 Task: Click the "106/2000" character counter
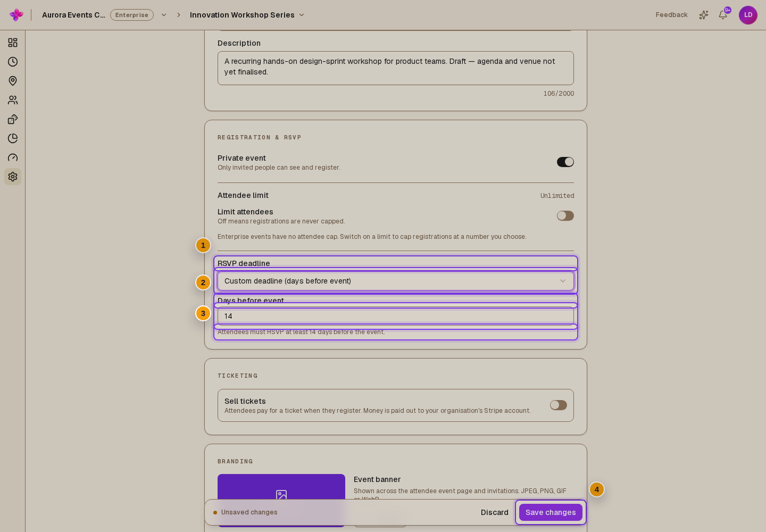(x=559, y=94)
